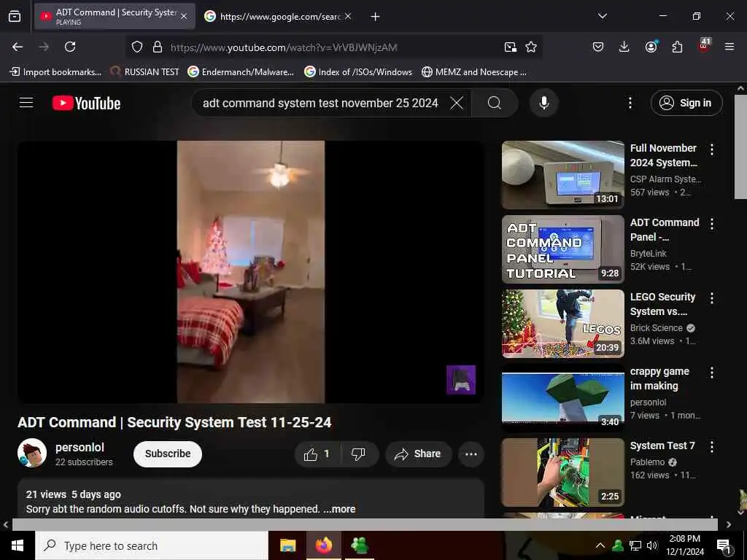Open options for LEGO Security System video

pos(712,298)
